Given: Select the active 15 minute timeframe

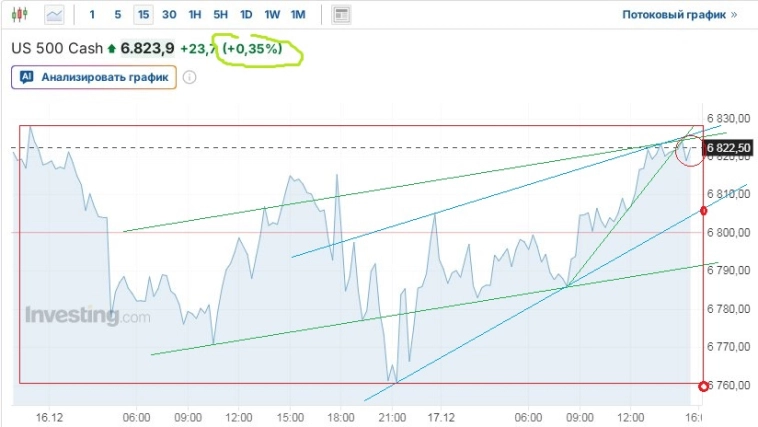Looking at the screenshot, I should click(144, 15).
